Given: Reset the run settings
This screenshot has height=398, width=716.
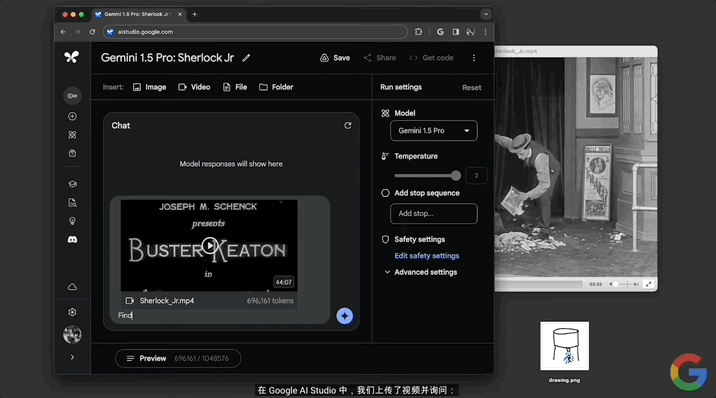Looking at the screenshot, I should click(x=471, y=88).
